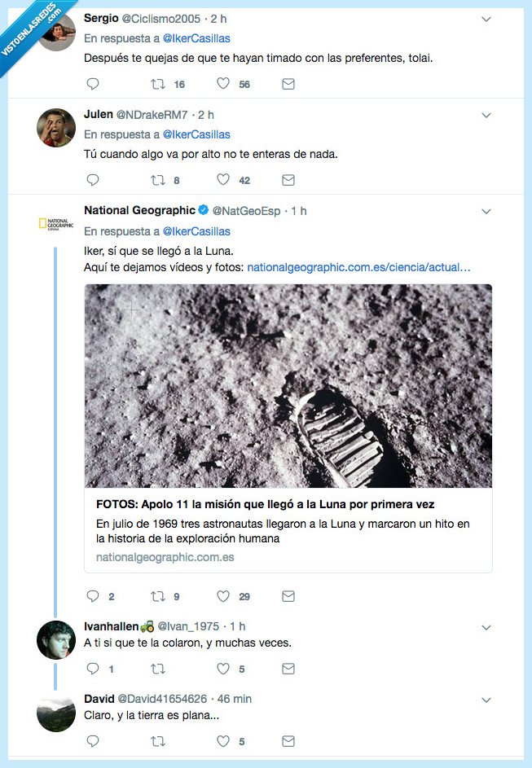
Task: Open the Apollo 11 moon footprint photo
Action: [x=287, y=385]
